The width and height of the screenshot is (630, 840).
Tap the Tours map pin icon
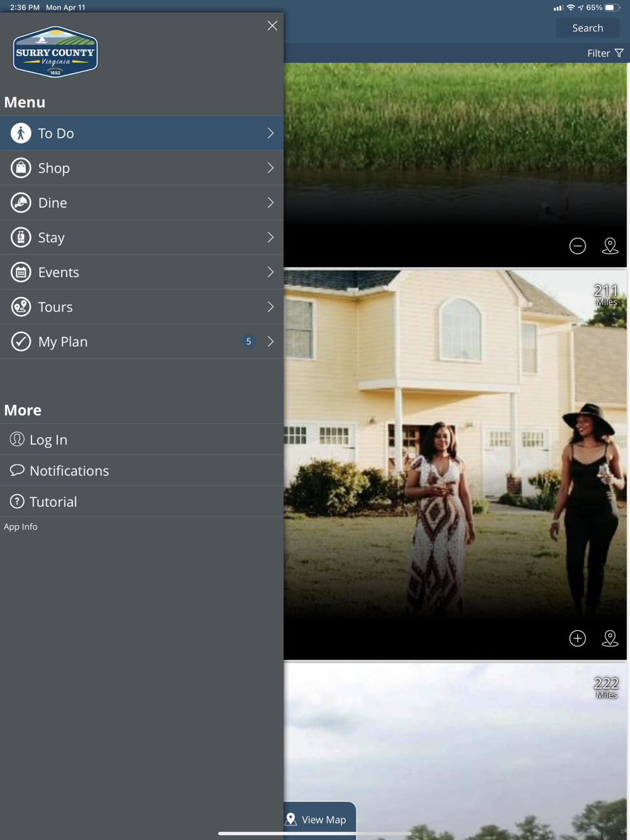[21, 307]
